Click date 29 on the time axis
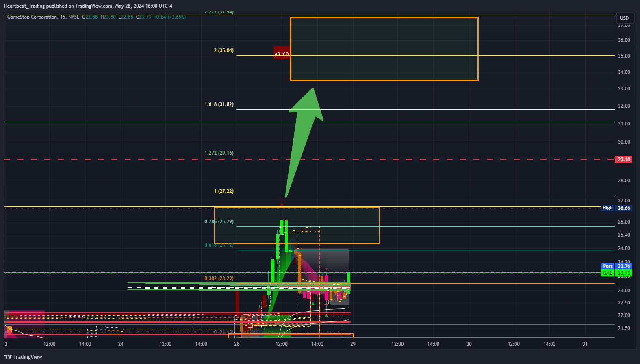 click(353, 344)
